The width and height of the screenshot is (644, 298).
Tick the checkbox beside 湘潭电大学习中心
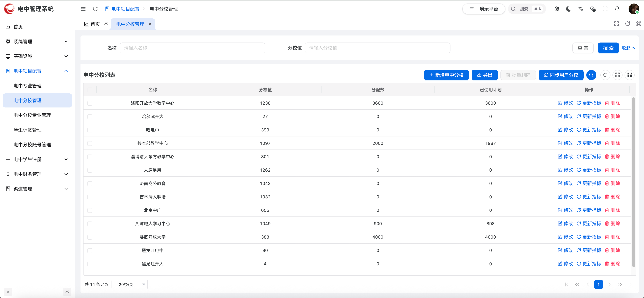90,224
